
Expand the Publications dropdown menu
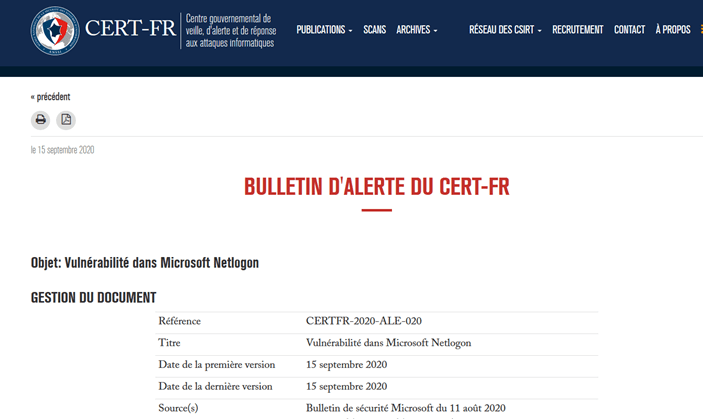[324, 30]
